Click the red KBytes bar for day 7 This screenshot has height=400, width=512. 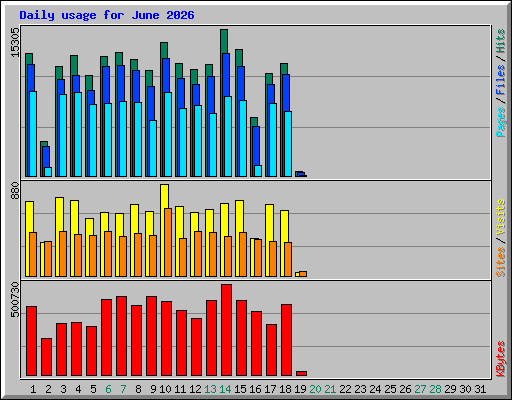click(x=121, y=336)
